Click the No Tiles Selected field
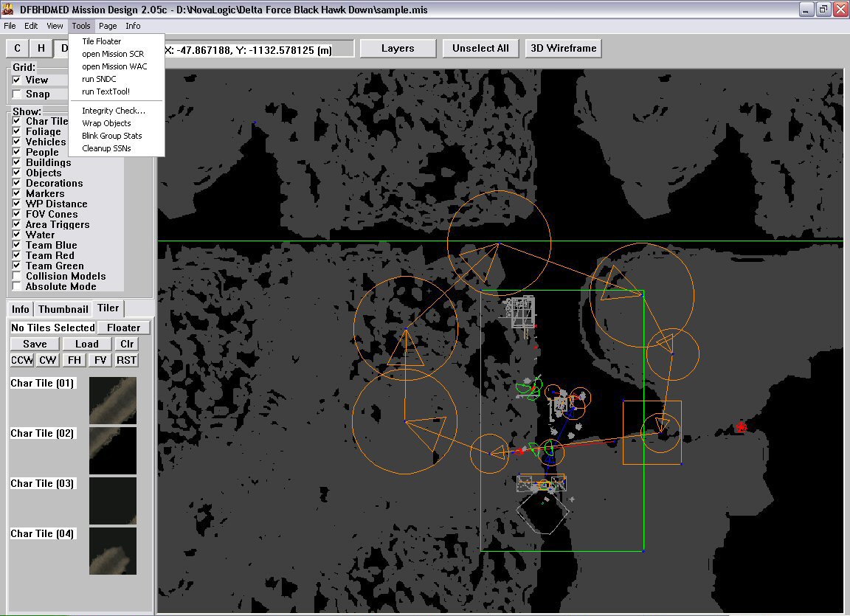This screenshot has height=616, width=850. 53,328
